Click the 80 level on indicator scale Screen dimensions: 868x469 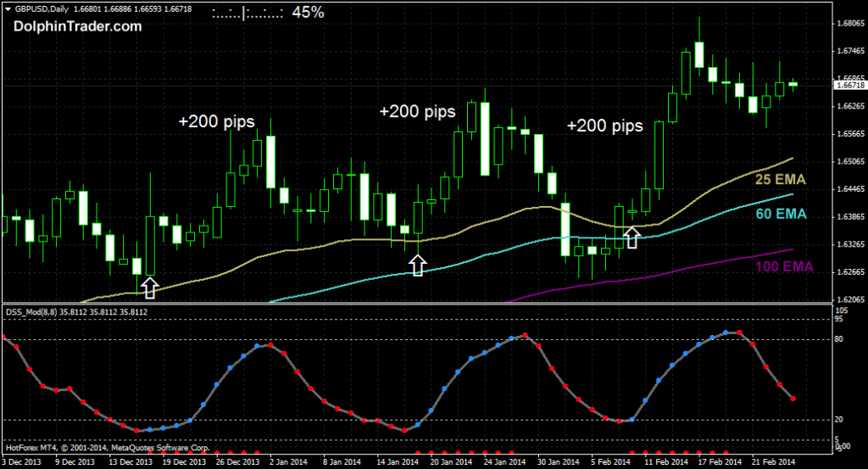(838, 339)
